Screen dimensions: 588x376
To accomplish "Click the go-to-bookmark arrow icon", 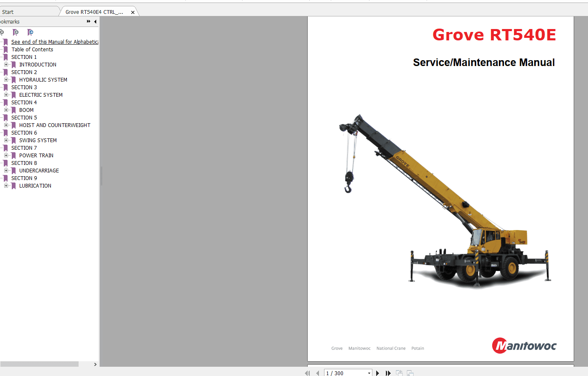I will pyautogui.click(x=30, y=32).
